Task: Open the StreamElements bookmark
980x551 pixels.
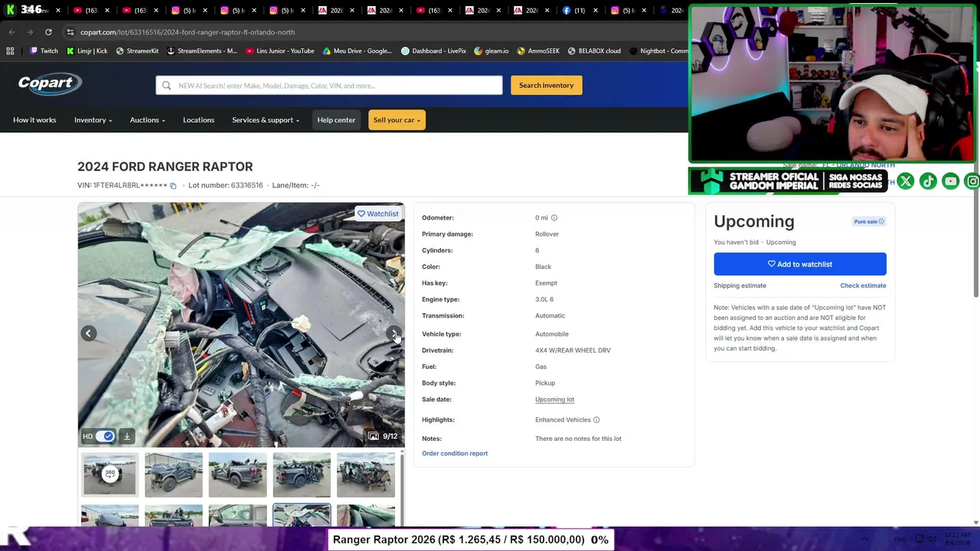Action: [x=202, y=51]
